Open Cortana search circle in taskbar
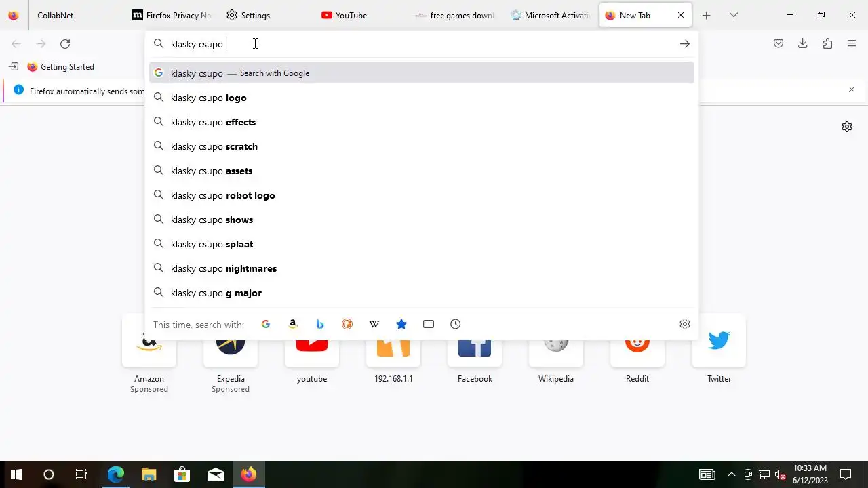The width and height of the screenshot is (868, 488). coord(49,474)
